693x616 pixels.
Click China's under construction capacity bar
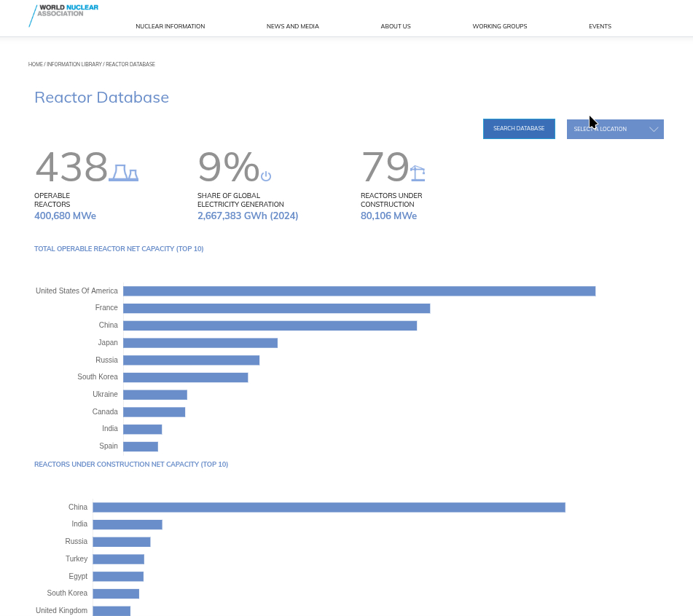click(329, 508)
